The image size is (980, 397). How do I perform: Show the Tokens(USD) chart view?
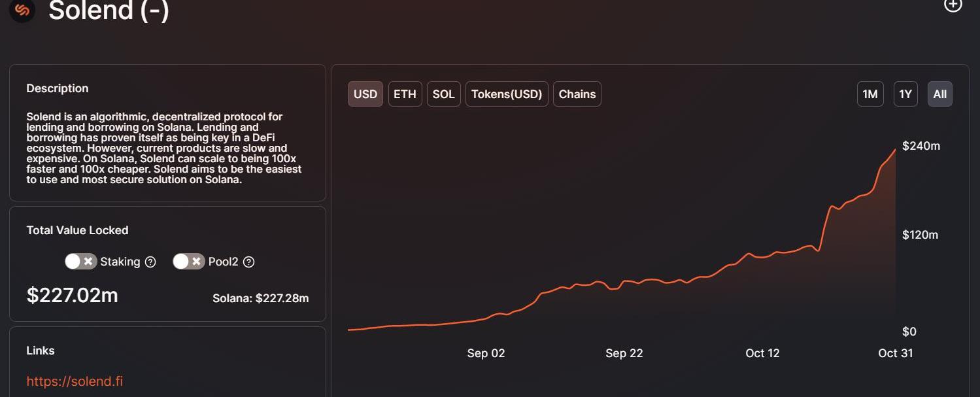[x=507, y=94]
